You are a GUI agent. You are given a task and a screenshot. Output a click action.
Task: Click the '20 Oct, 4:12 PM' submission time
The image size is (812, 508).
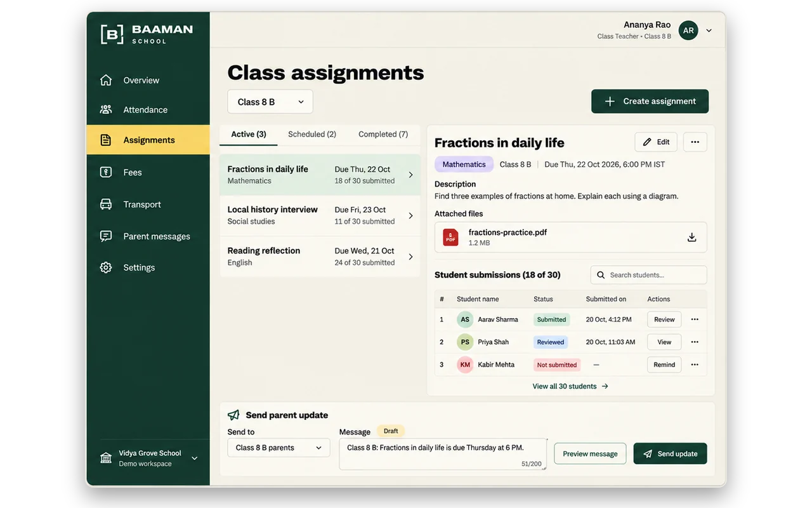tap(609, 319)
